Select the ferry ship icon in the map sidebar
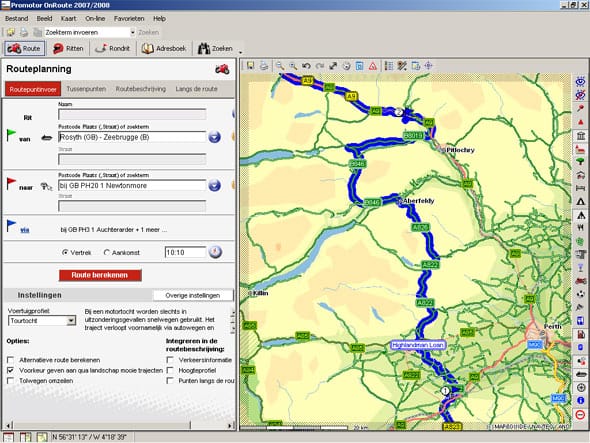 point(580,374)
